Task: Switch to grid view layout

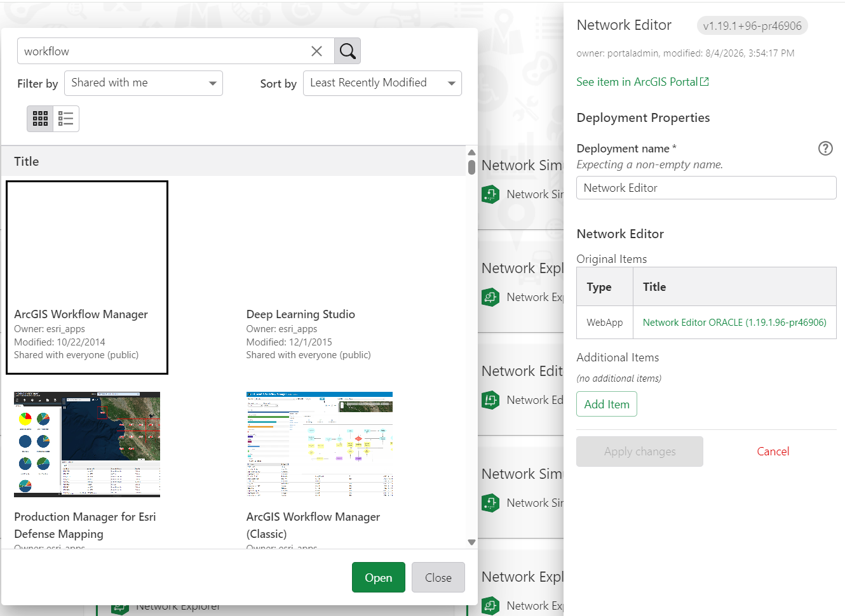Action: (x=40, y=119)
